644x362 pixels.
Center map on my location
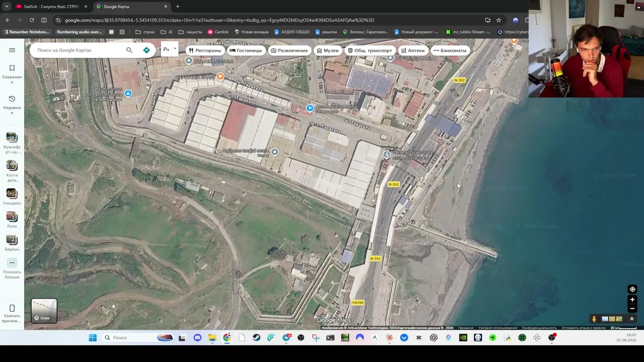point(632,289)
